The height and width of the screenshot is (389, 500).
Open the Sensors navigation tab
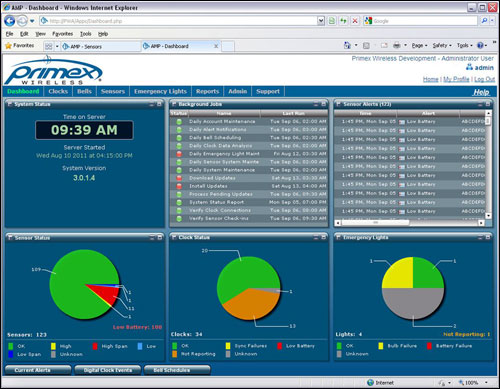pyautogui.click(x=113, y=91)
